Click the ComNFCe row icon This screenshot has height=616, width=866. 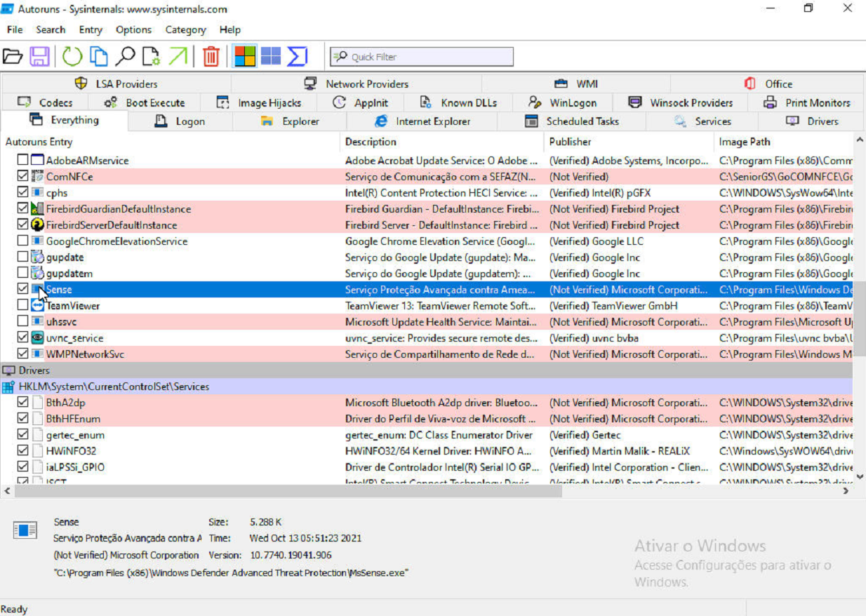38,177
